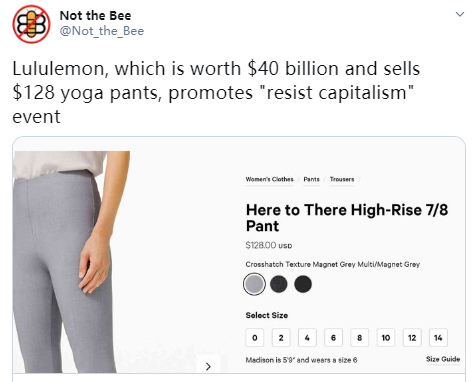
Task: Open the Size Guide link
Action: (443, 359)
